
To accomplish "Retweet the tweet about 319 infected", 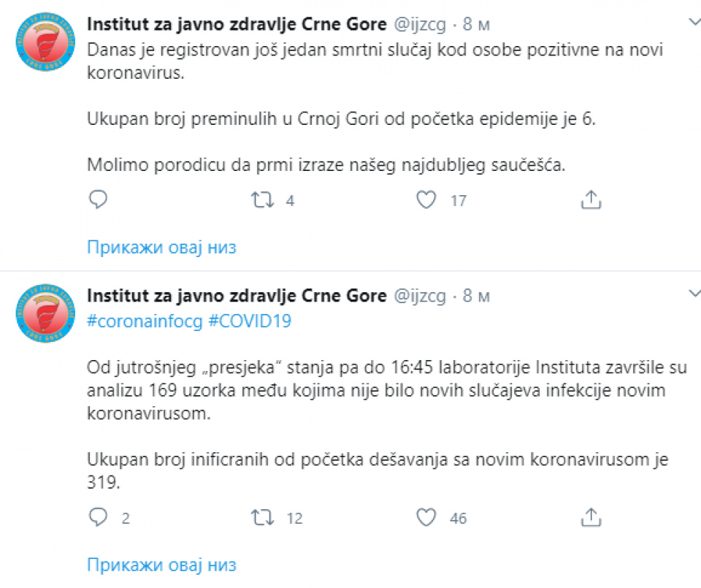I will point(261,518).
